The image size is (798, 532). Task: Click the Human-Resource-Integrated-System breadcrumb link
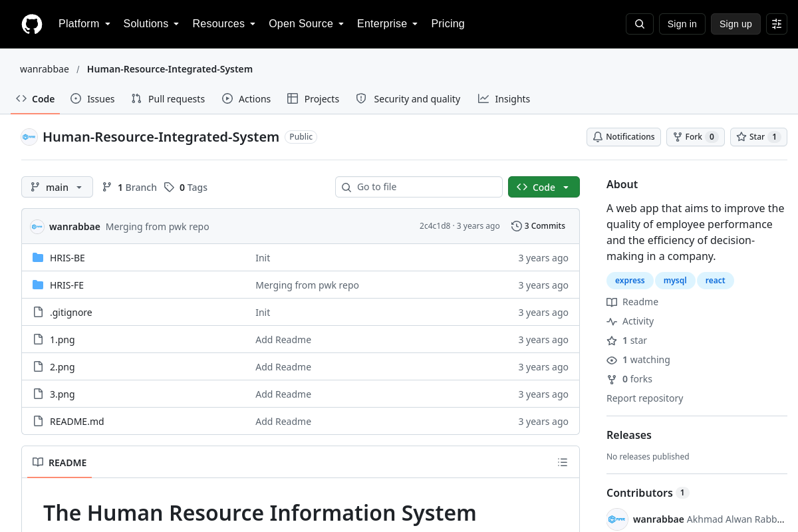click(x=170, y=69)
